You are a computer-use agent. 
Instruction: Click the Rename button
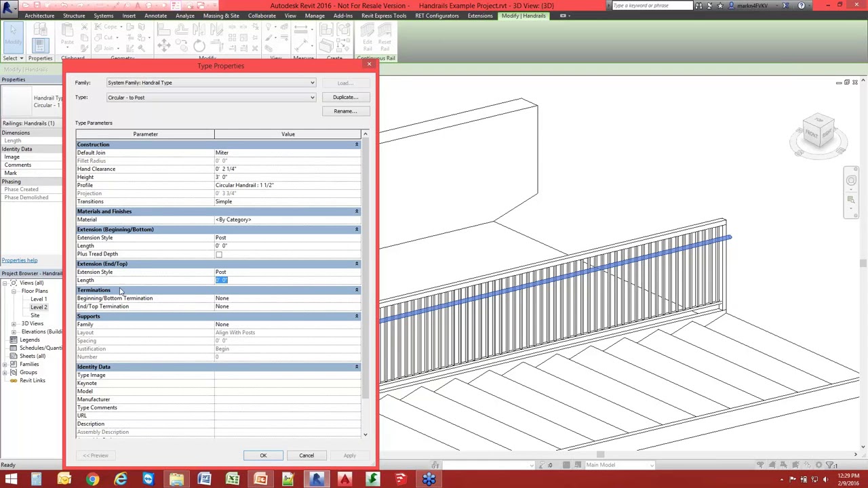coord(345,111)
